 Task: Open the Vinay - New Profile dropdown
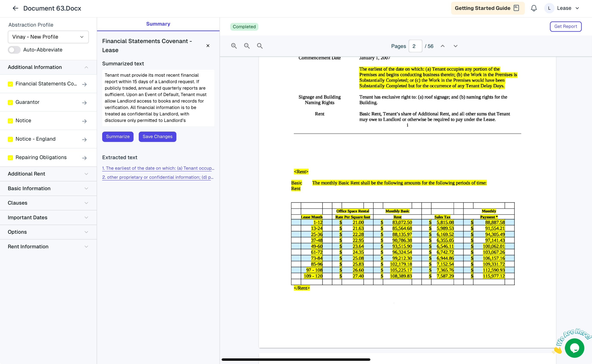[48, 37]
